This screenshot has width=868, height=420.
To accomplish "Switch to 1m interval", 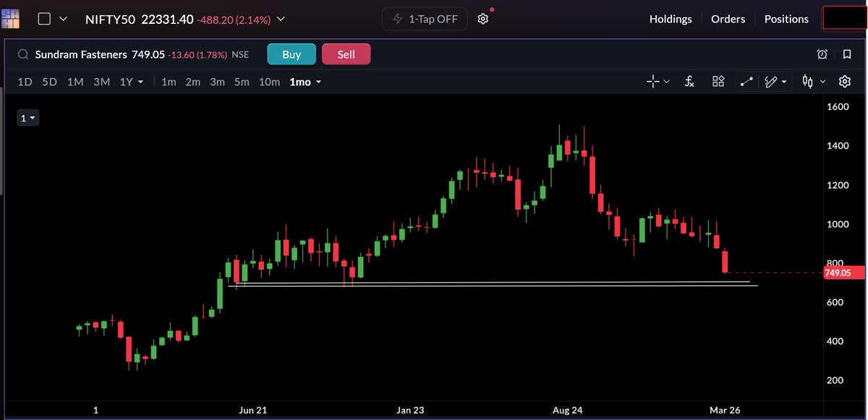I will (x=169, y=82).
